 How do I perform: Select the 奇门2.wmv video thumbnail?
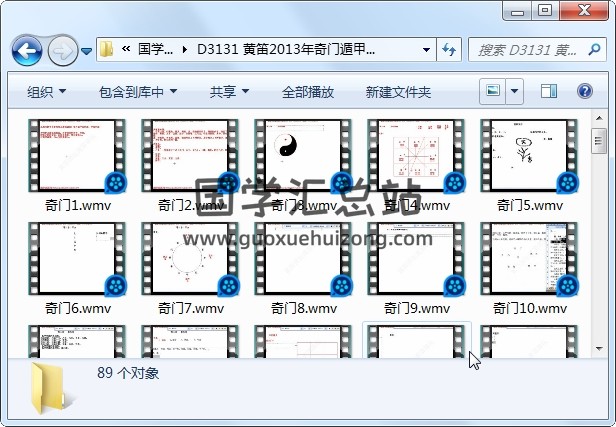coord(190,156)
